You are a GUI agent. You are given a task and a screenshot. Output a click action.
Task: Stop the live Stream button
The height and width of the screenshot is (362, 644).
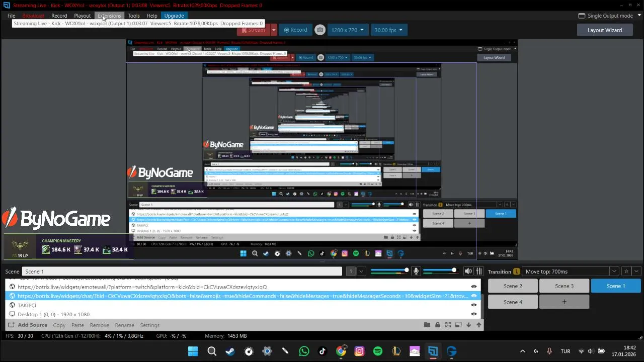[254, 30]
